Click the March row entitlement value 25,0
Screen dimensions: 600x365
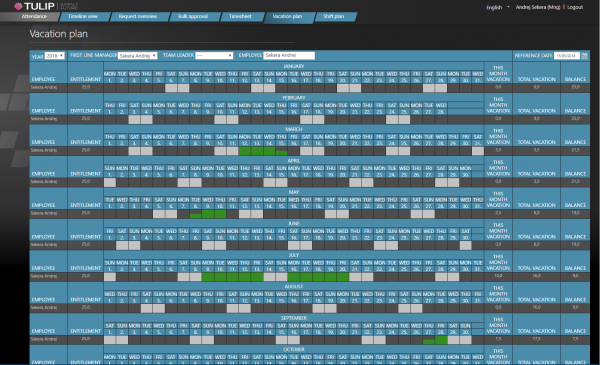86,150
